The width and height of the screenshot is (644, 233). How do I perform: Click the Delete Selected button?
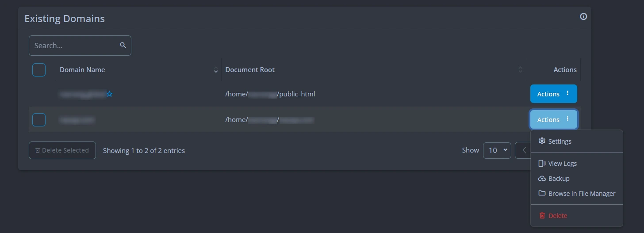coord(62,150)
